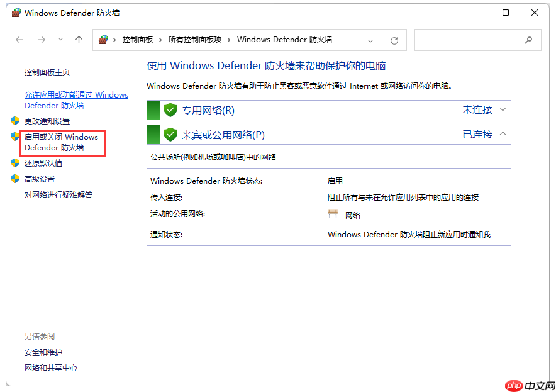Click the shield icon beside 更改通知设置
Viewport: 556px width, 392px height.
click(x=15, y=121)
